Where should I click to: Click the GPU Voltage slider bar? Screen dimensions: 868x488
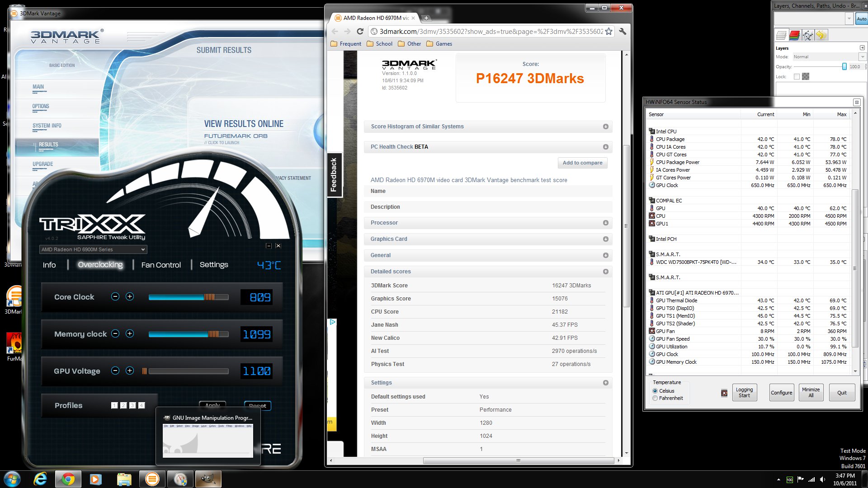pos(189,371)
